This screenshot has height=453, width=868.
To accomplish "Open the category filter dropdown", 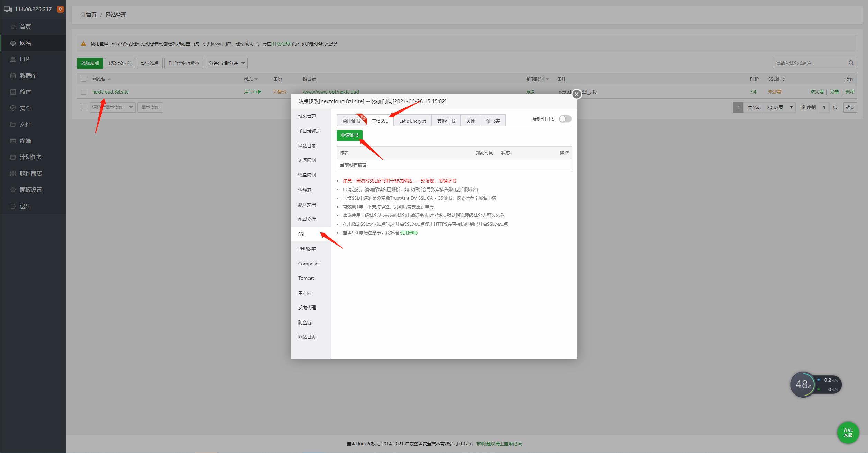I will 226,63.
